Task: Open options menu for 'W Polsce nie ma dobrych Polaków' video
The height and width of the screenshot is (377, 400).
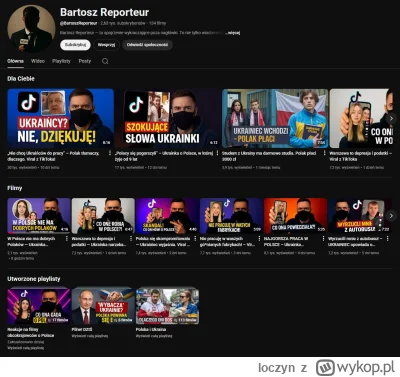Action: pyautogui.click(x=67, y=239)
